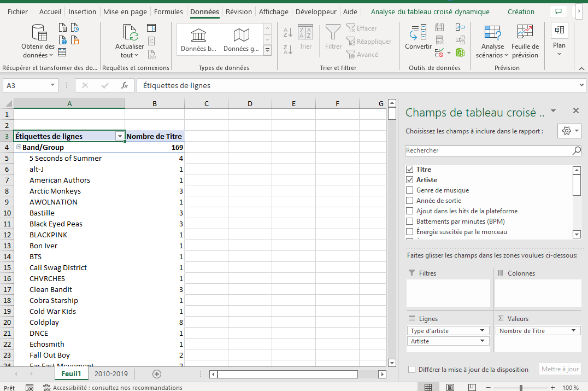This screenshot has height=391, width=588.
Task: Open Type d'artiste field dropdown in Lignes
Action: click(x=482, y=331)
